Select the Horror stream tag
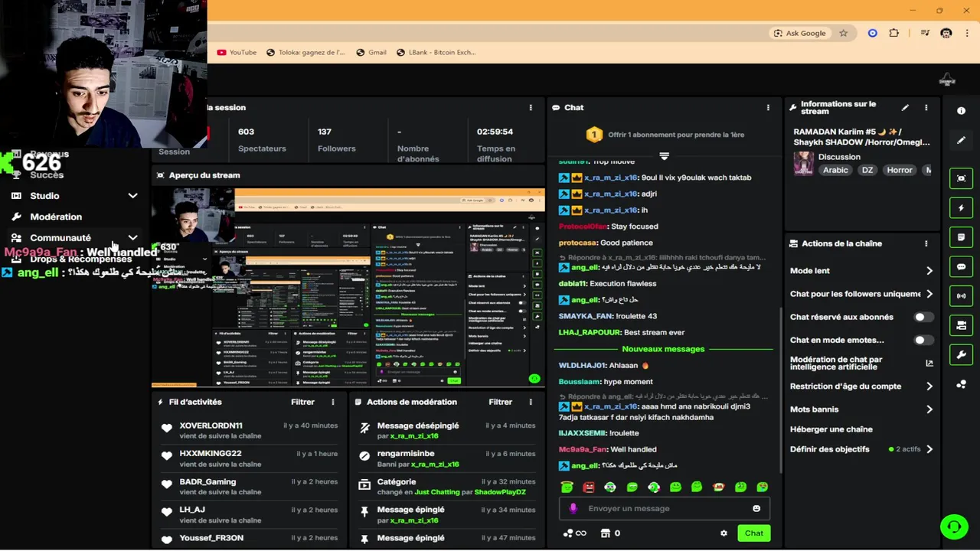Viewport: 980px width, 551px height. click(900, 170)
